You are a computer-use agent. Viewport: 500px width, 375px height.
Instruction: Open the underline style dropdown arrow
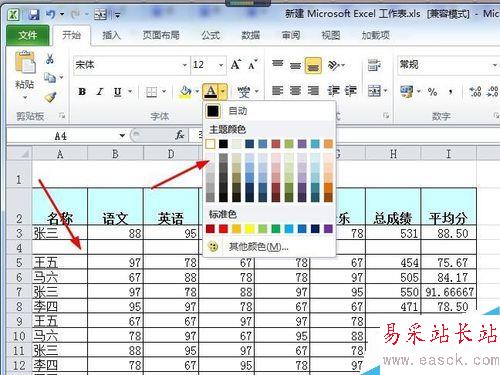pos(130,92)
